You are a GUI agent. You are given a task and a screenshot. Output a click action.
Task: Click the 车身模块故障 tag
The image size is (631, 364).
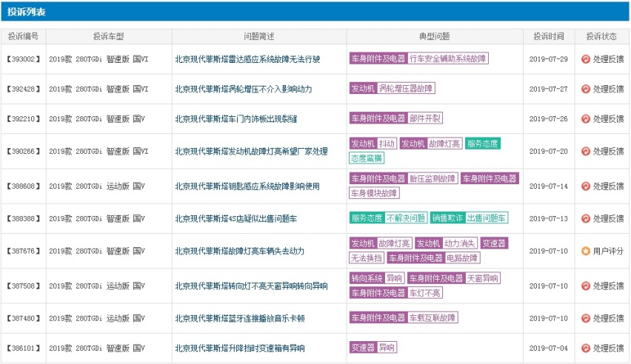click(x=374, y=193)
